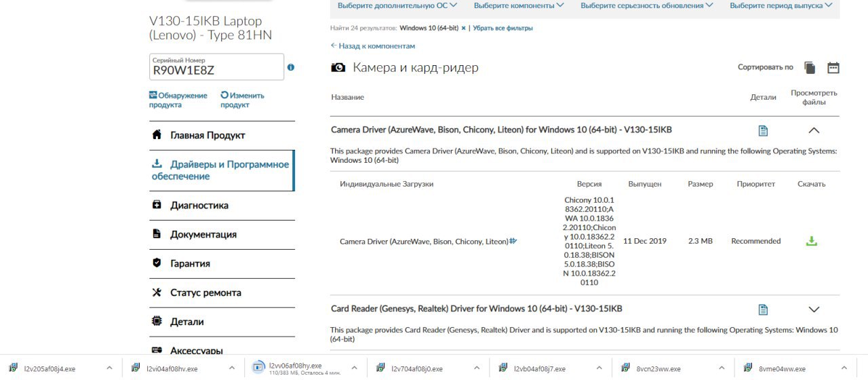Open download options for l2vi04af08hv.exe
Viewport: 868px width, 380px height.
[231, 368]
